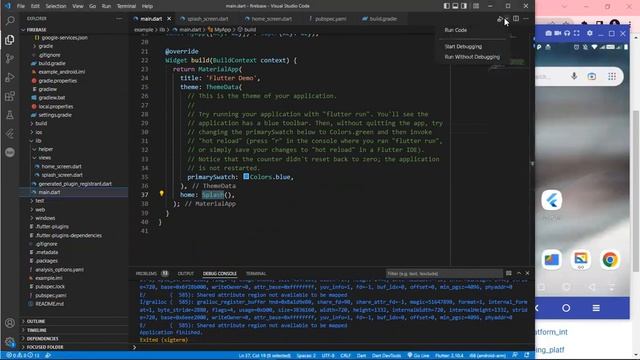This screenshot has height=360, width=640.
Task: Choose Run Without Debugging option
Action: click(x=472, y=57)
